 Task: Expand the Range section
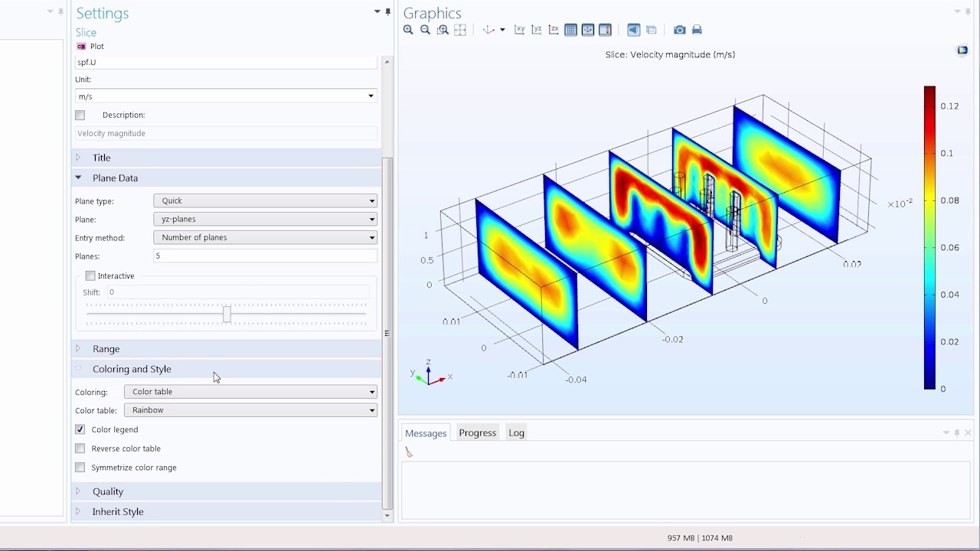[x=106, y=349]
